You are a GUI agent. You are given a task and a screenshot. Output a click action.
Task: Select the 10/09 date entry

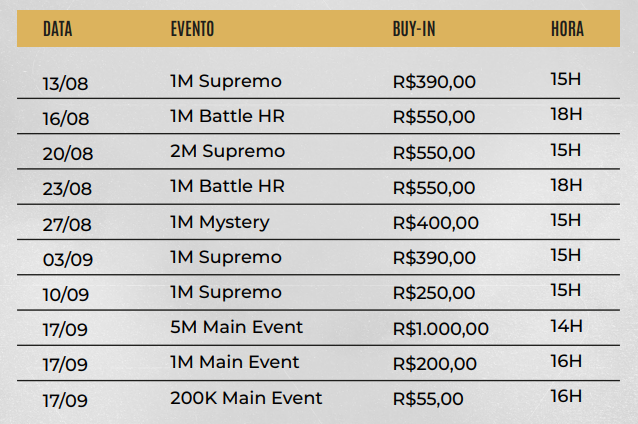(x=67, y=295)
